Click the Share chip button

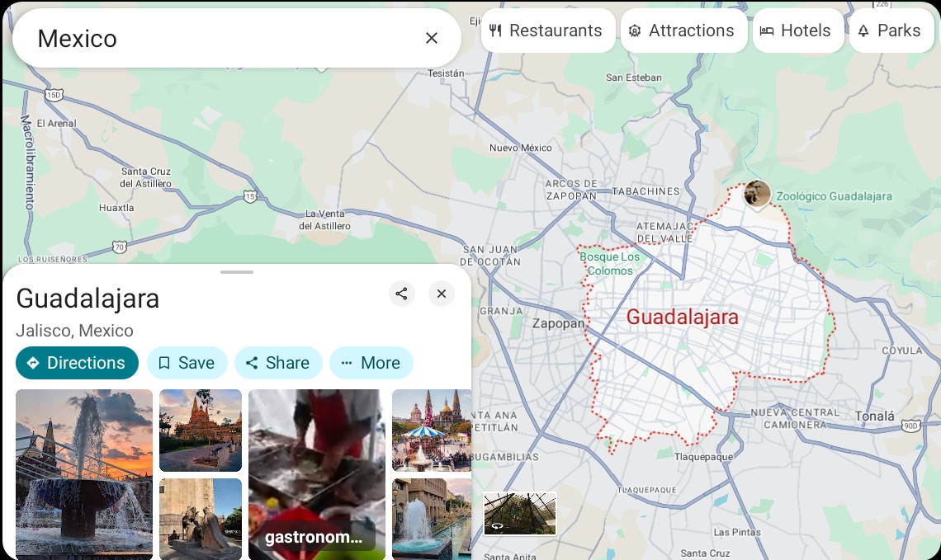pyautogui.click(x=278, y=363)
